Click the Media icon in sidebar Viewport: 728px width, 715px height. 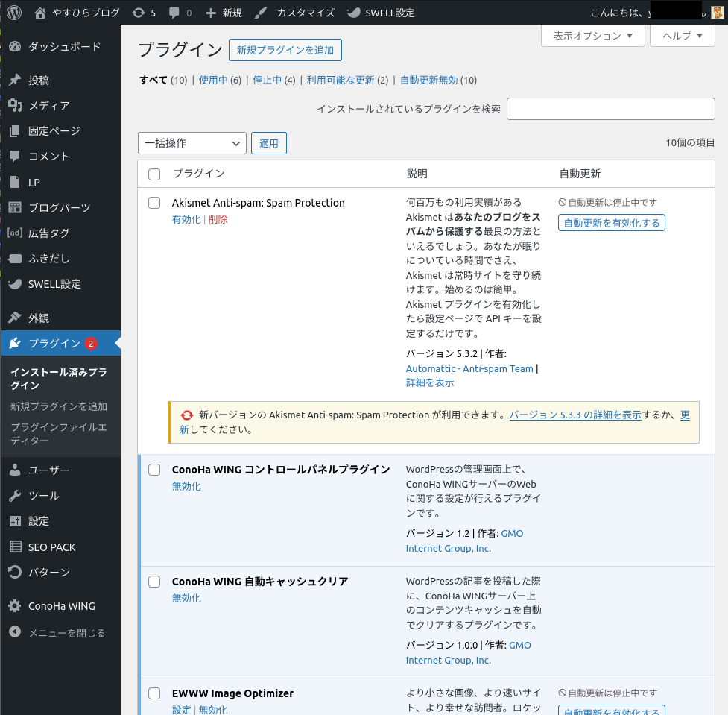click(15, 106)
